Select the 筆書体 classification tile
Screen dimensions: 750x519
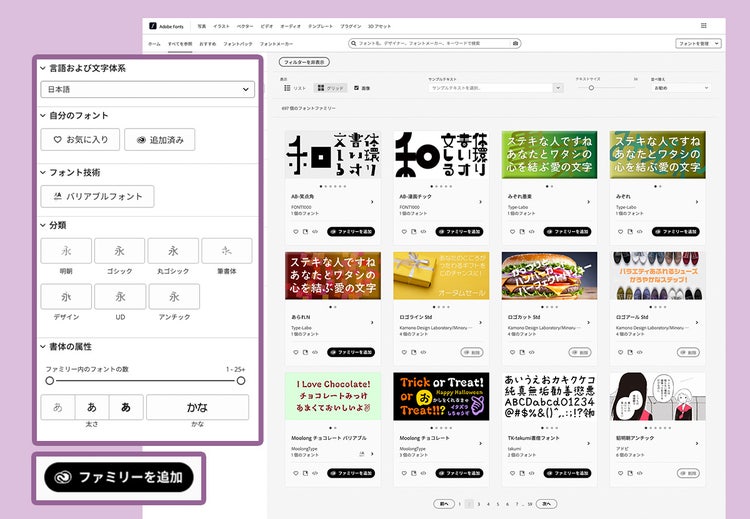tap(227, 251)
